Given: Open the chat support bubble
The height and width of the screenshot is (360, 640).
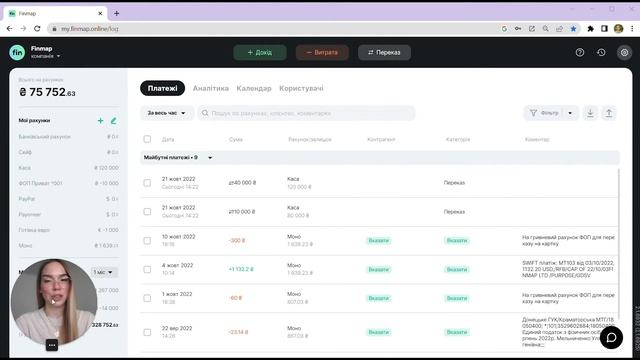Looking at the screenshot, I should pyautogui.click(x=611, y=338).
